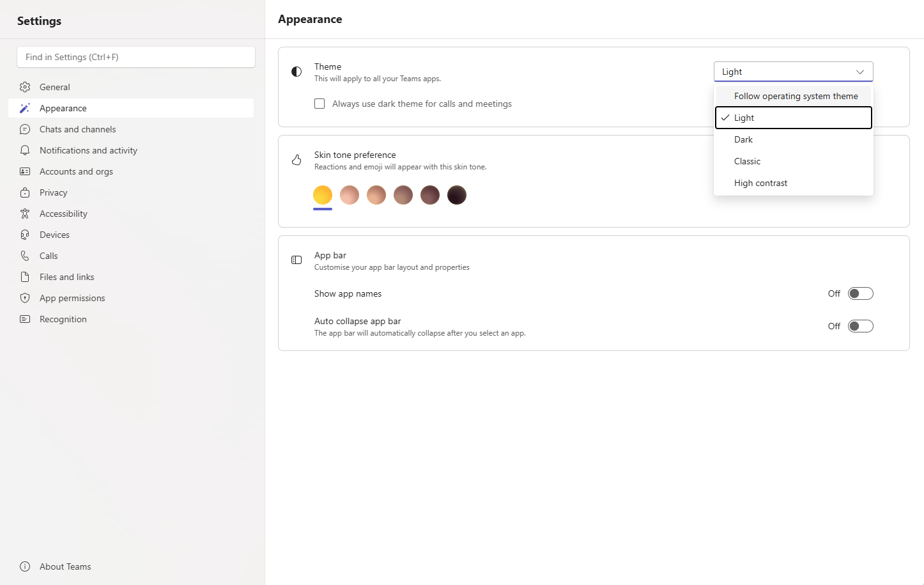Click the Privacy lock icon
Viewport: 924px width, 585px height.
pos(25,192)
